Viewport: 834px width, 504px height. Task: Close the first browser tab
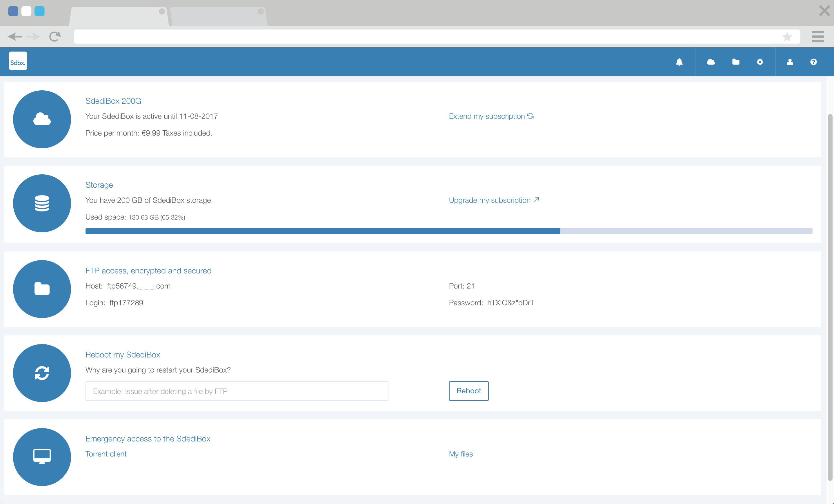(x=162, y=12)
